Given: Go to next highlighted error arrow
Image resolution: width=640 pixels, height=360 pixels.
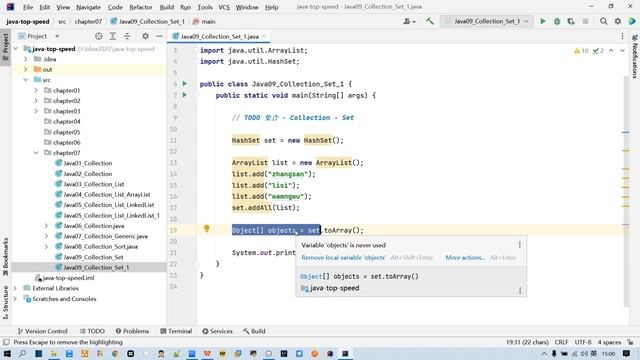Looking at the screenshot, I should (622, 51).
